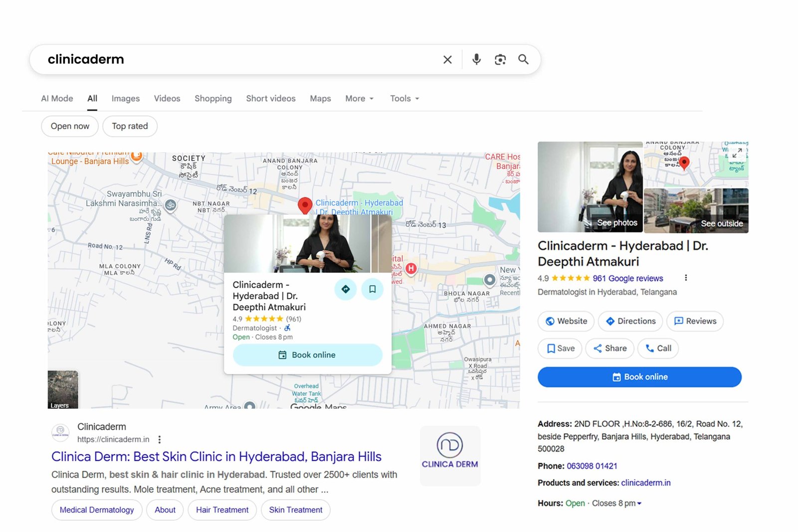
Task: Enable the Open now filter
Action: [69, 126]
